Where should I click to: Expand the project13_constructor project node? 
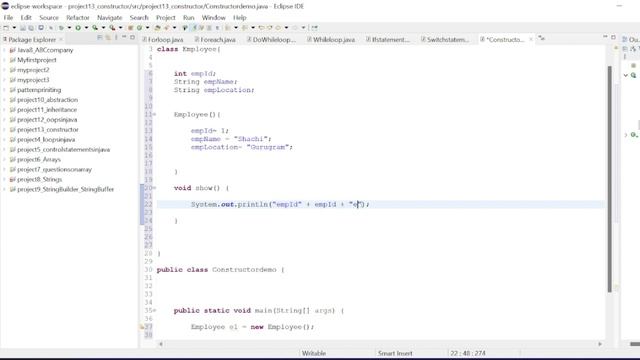tap(5, 130)
